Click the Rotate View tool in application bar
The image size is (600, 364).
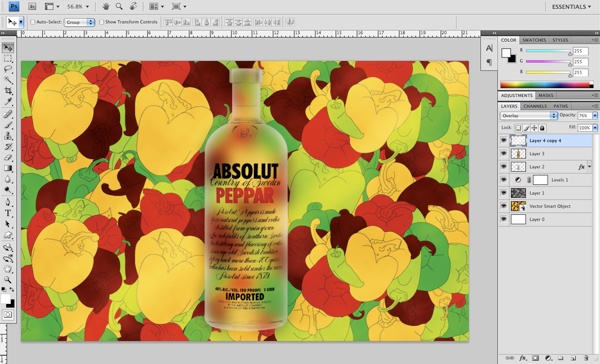(x=133, y=7)
